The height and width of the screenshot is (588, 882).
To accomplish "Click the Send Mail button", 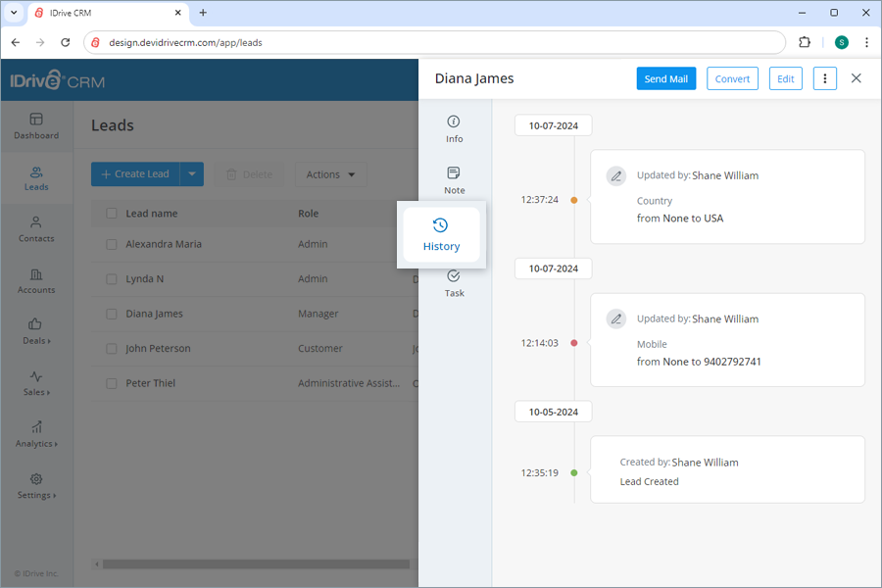I will [x=665, y=78].
